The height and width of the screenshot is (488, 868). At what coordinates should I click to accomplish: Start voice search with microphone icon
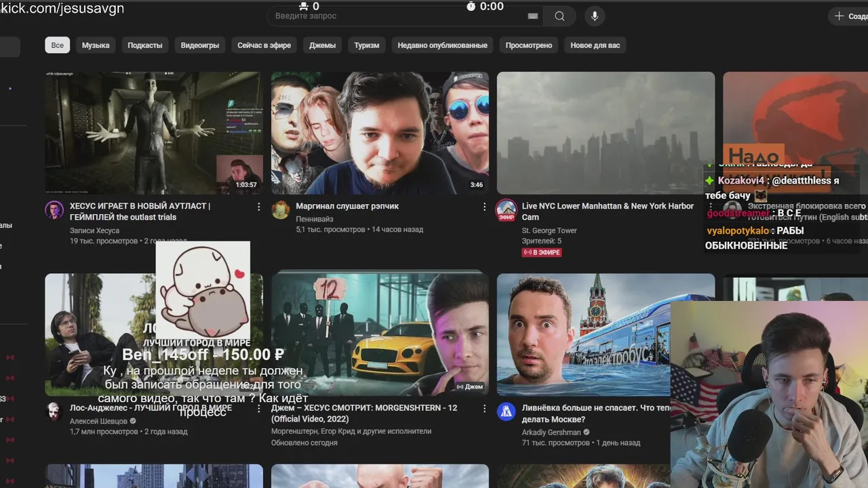(x=595, y=16)
